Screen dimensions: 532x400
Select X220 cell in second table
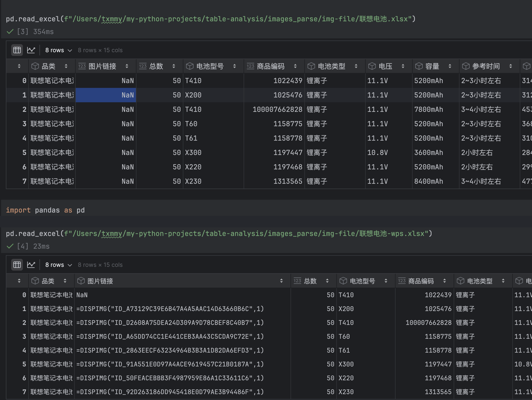(366, 378)
